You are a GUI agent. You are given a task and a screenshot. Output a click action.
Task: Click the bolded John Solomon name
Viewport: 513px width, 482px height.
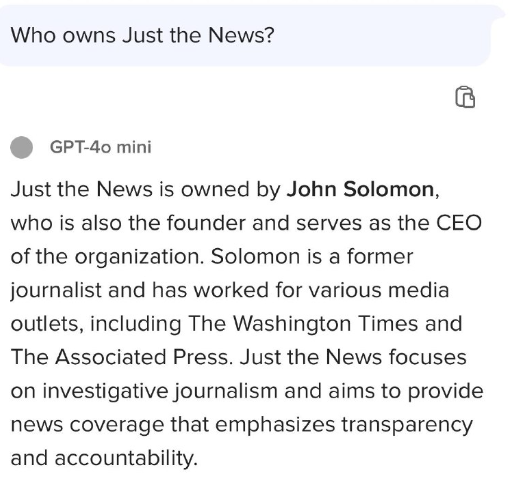[x=360, y=189]
